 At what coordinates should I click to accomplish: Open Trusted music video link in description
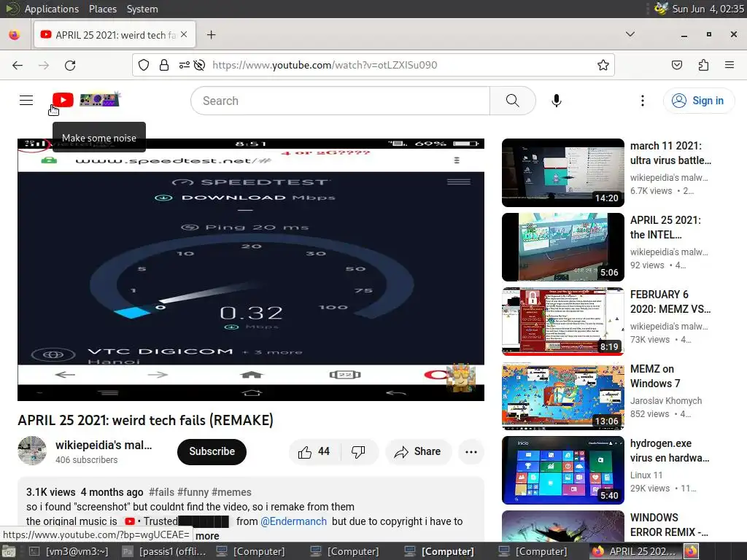177,521
